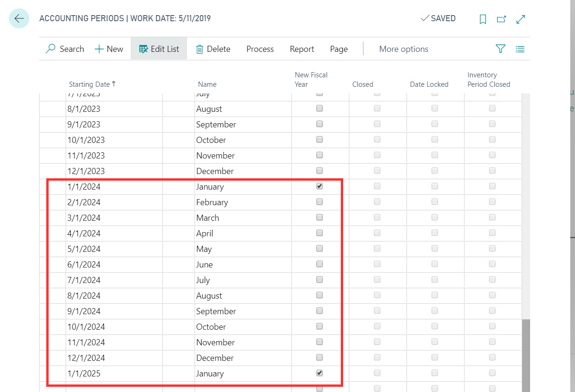Image resolution: width=575 pixels, height=392 pixels.
Task: Select the 6/1/2024 starting date cell
Action: (x=114, y=265)
